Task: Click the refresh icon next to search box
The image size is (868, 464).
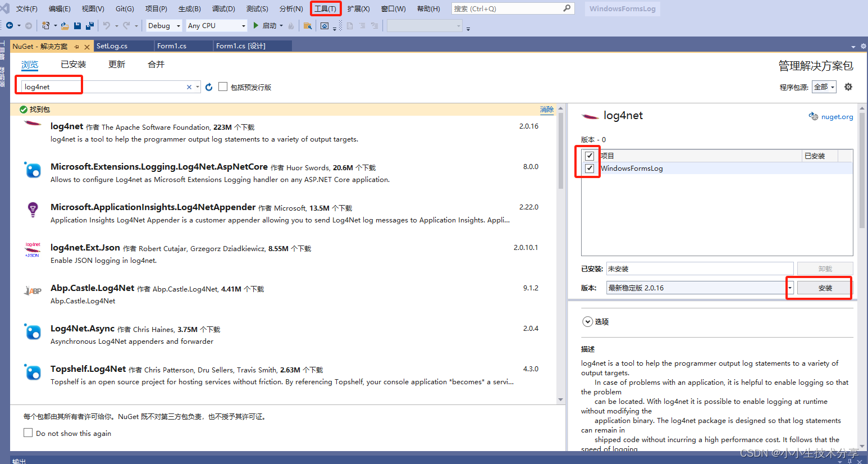Action: (x=209, y=87)
